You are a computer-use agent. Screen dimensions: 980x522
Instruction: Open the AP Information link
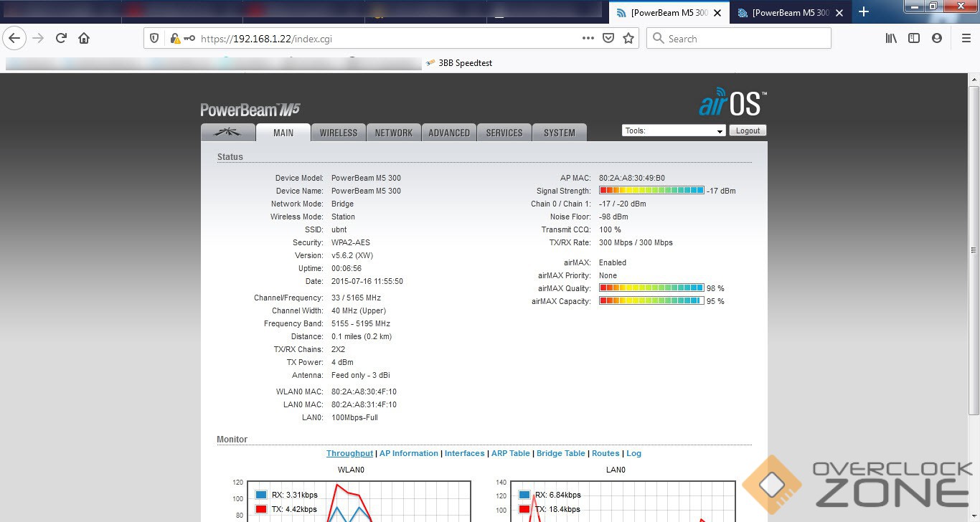click(408, 453)
